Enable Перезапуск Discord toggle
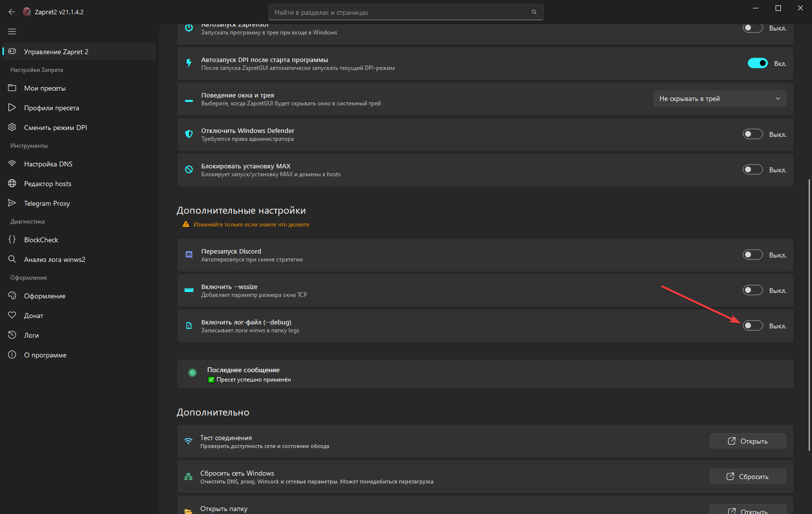 [753, 255]
